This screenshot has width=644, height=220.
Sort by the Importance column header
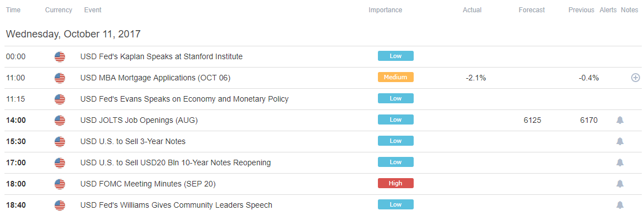click(385, 10)
